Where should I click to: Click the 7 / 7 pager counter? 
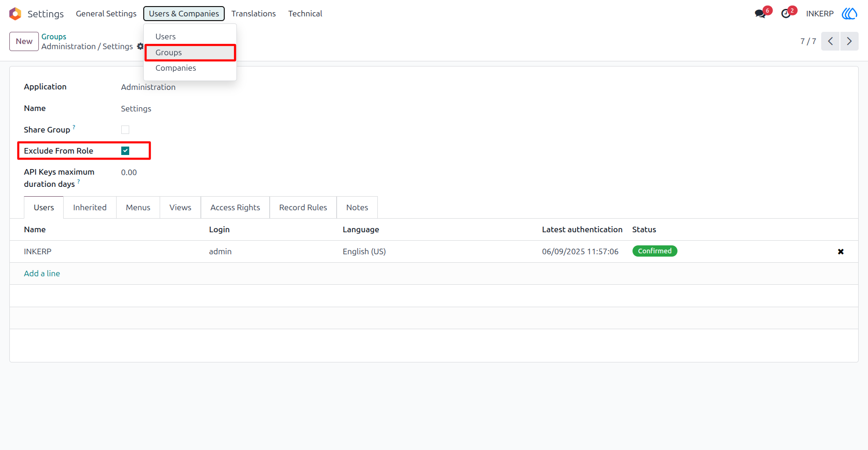click(808, 41)
